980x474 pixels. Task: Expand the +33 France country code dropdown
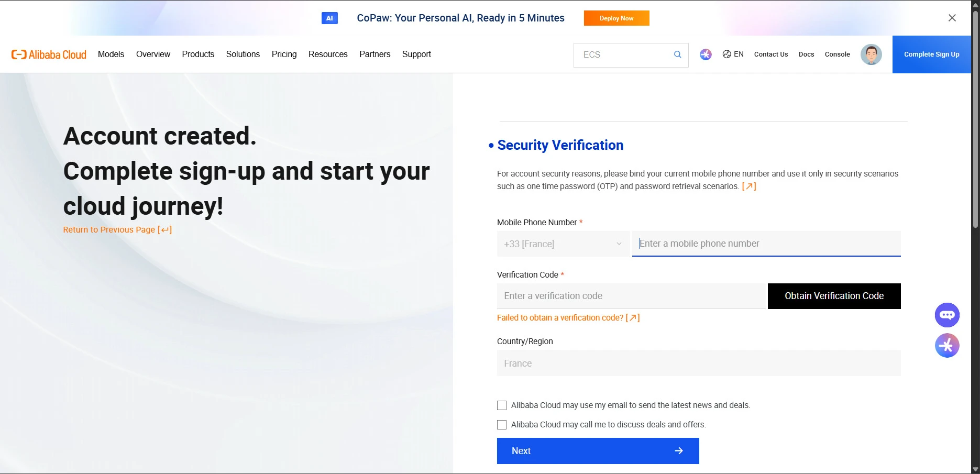563,244
